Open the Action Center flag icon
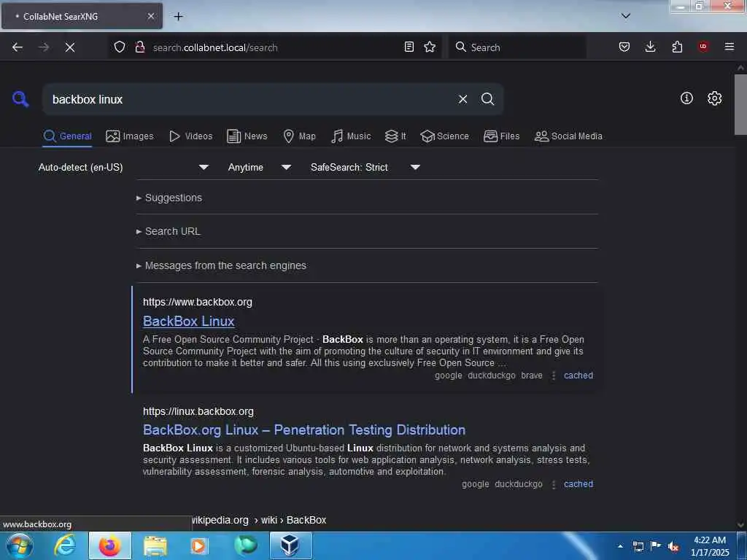 coord(656,546)
